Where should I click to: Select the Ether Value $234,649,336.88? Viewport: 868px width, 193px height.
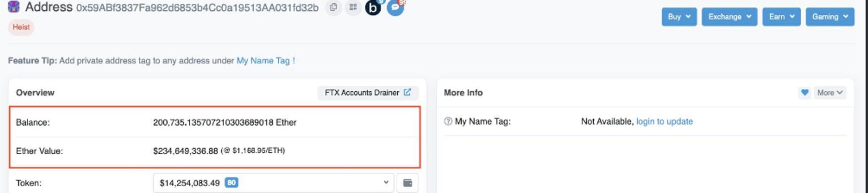point(185,151)
